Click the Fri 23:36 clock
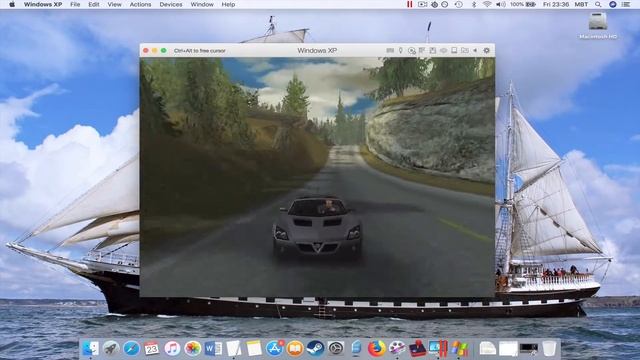Screen dimensions: 640x360 (x=556, y=4)
